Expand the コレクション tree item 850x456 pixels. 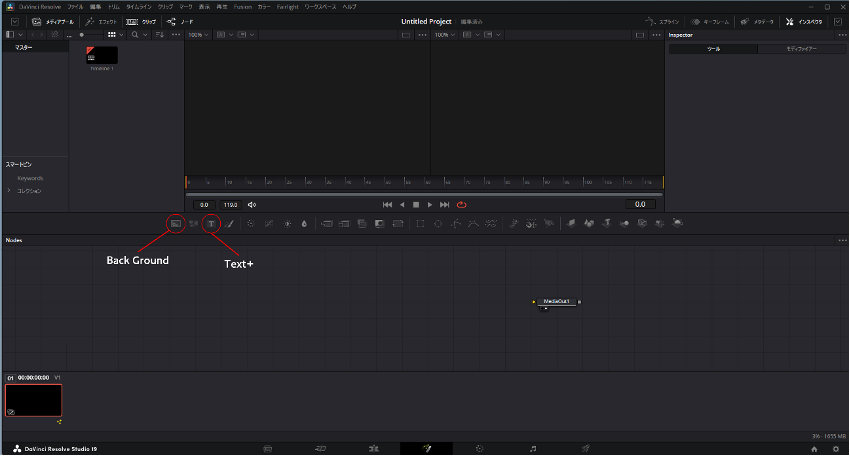point(10,190)
